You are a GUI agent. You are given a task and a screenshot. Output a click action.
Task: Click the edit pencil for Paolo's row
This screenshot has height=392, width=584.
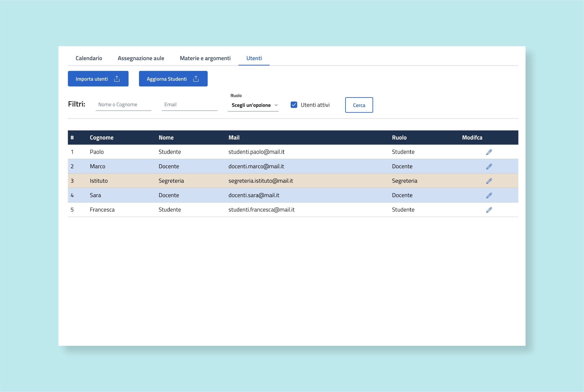coord(489,152)
